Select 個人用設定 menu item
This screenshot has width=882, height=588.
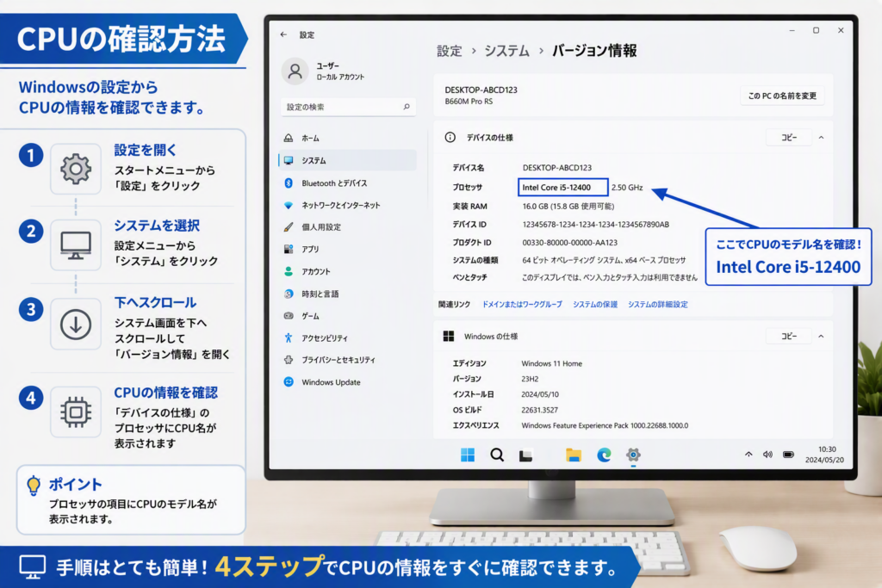click(x=348, y=227)
